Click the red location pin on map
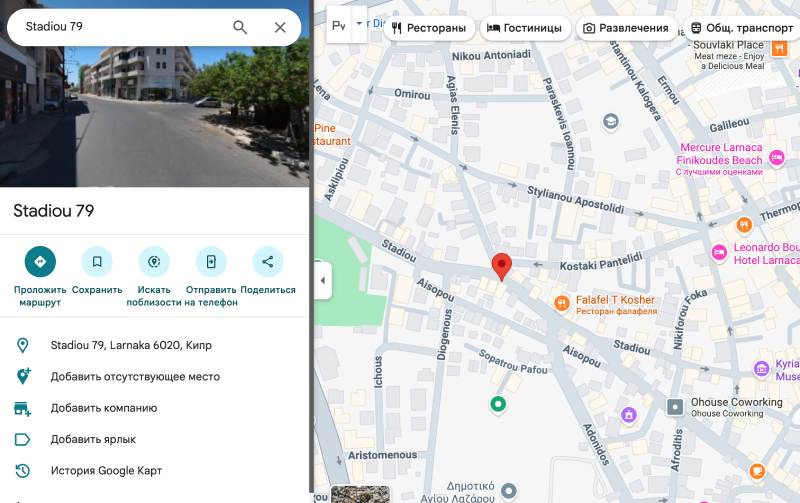 502,267
